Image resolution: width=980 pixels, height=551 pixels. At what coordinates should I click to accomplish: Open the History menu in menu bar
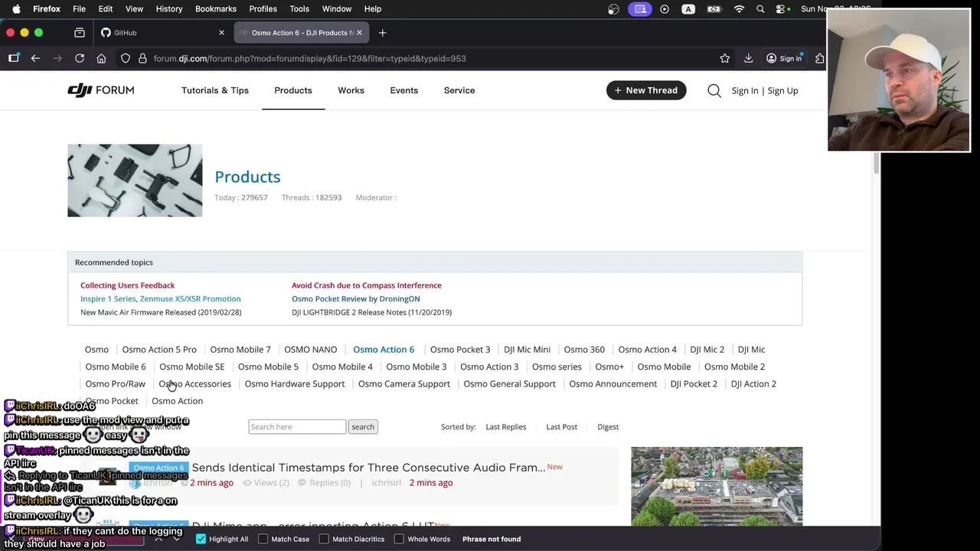click(169, 9)
